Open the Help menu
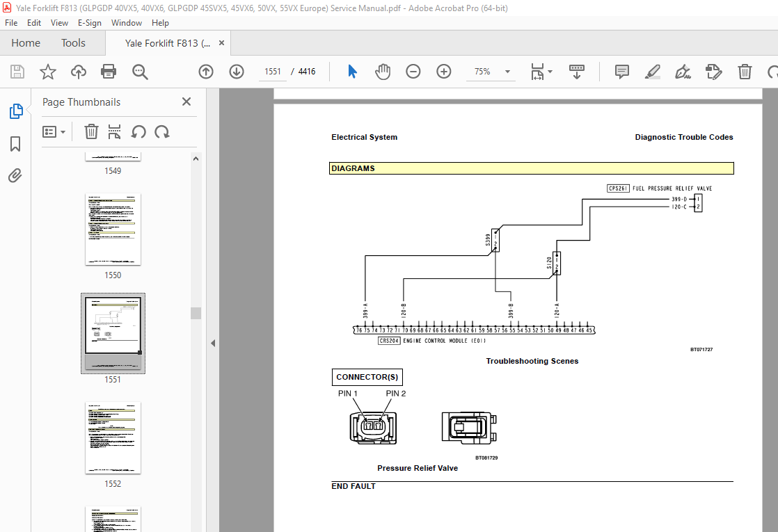Image resolution: width=778 pixels, height=532 pixels. point(160,23)
